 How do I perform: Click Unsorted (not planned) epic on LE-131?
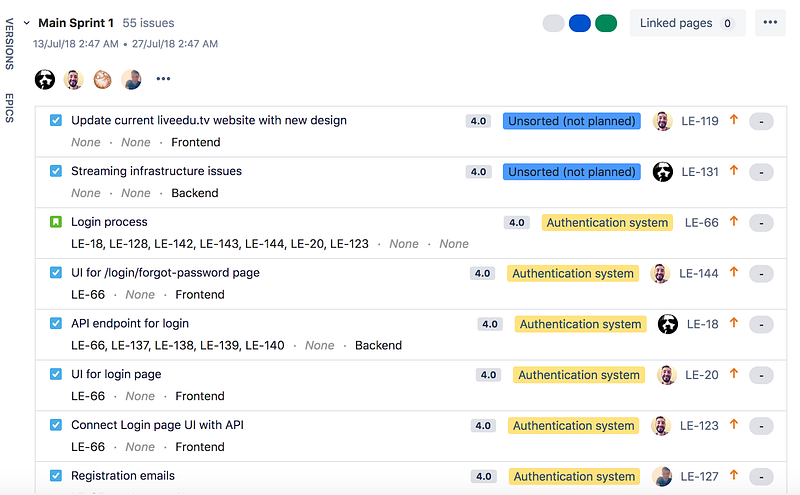pos(572,172)
